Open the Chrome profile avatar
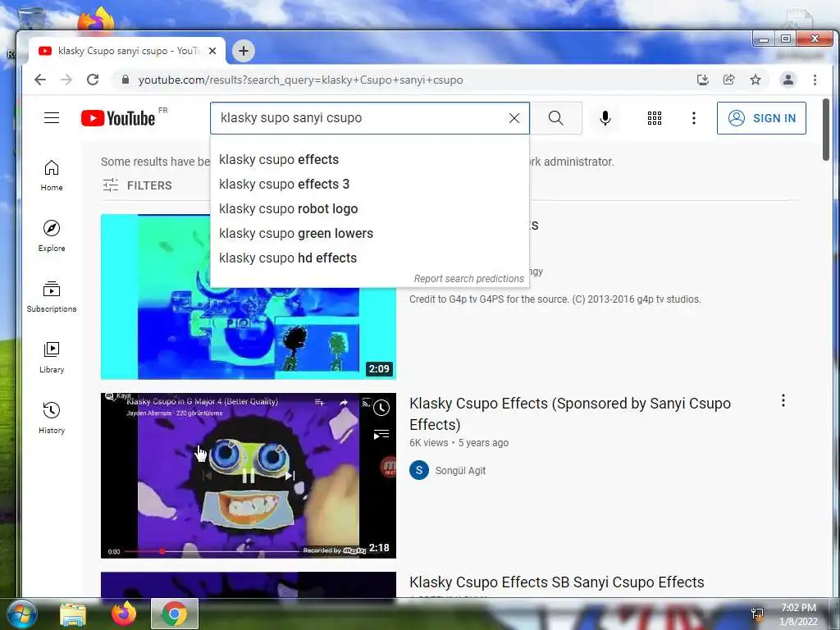This screenshot has width=840, height=630. click(x=788, y=80)
